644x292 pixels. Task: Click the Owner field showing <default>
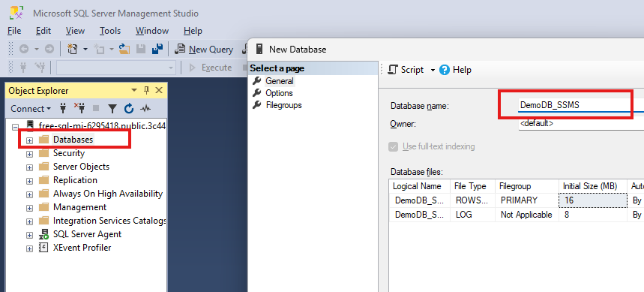pos(581,123)
